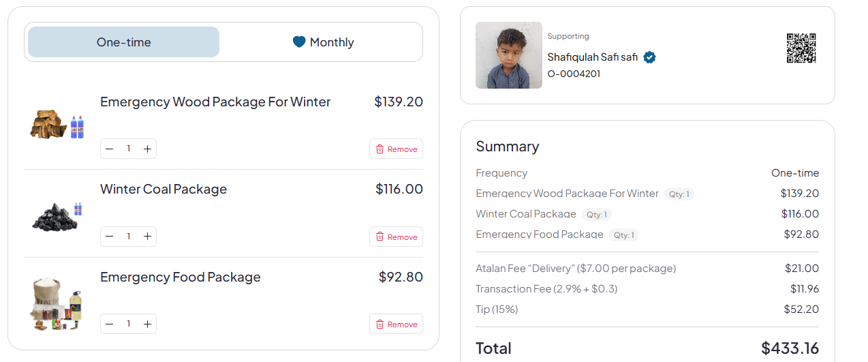Switch to Monthly donation frequency

324,42
